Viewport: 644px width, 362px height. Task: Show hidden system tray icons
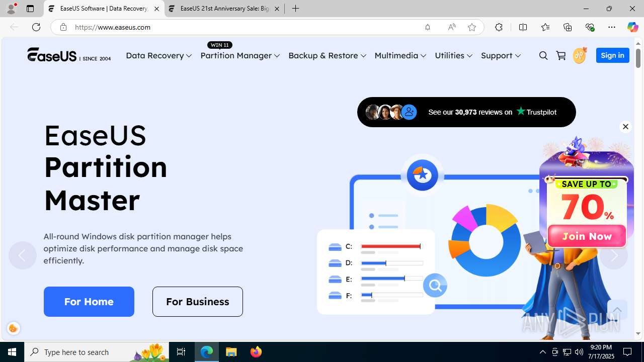coord(542,352)
